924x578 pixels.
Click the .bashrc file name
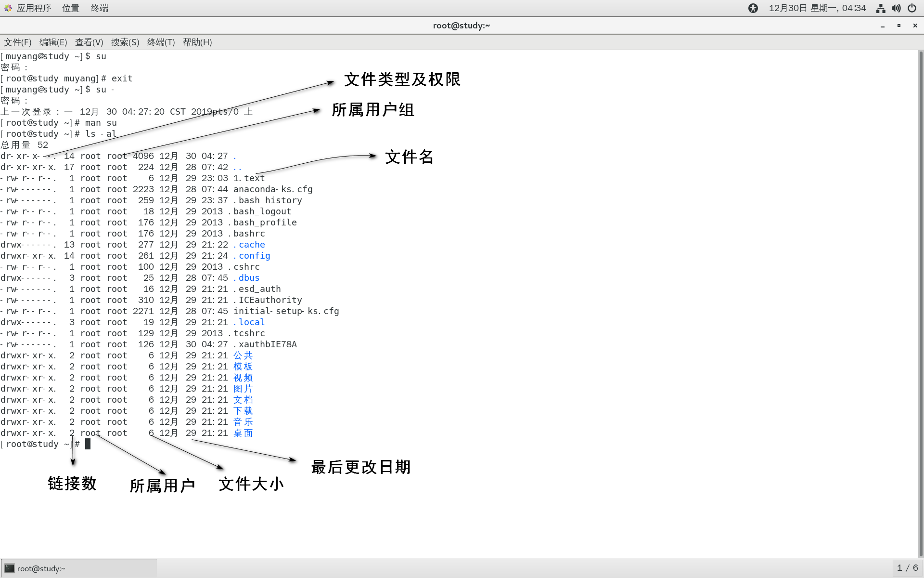point(246,234)
